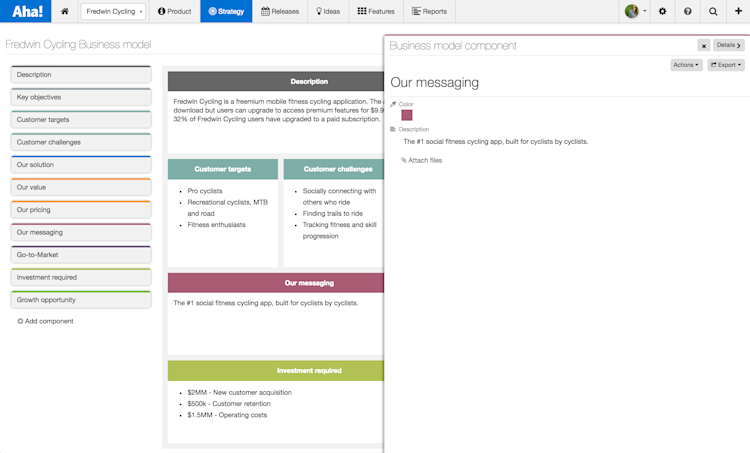750x453 pixels.
Task: Open the Actions dropdown
Action: (686, 65)
